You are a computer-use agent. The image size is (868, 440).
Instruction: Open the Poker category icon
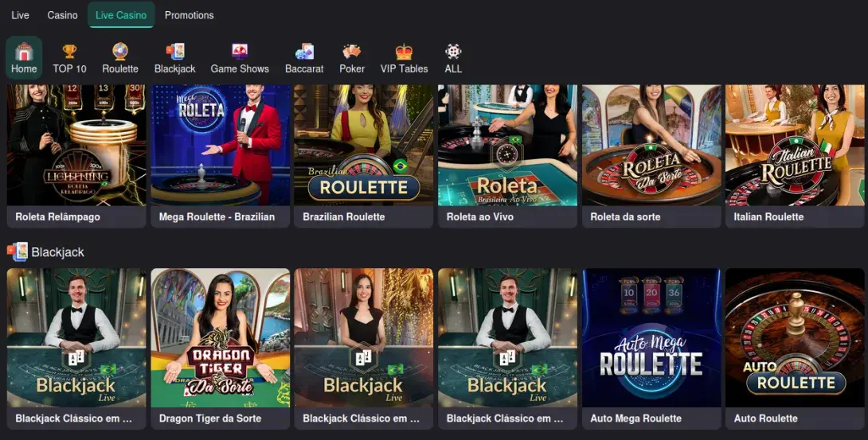352,58
